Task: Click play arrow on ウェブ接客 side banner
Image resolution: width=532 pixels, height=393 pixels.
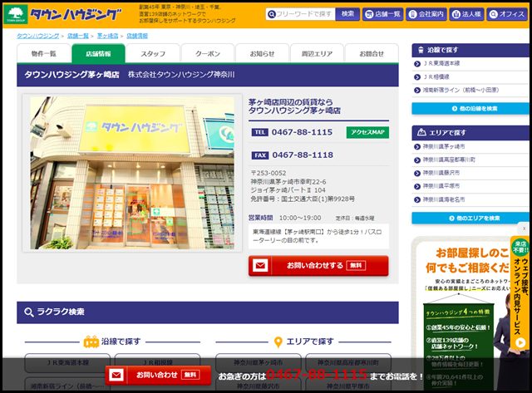Action: (x=520, y=342)
